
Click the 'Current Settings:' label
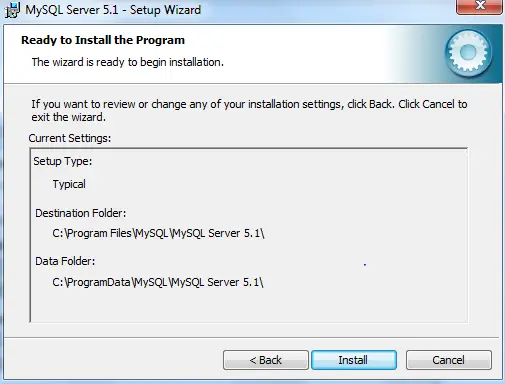click(70, 138)
